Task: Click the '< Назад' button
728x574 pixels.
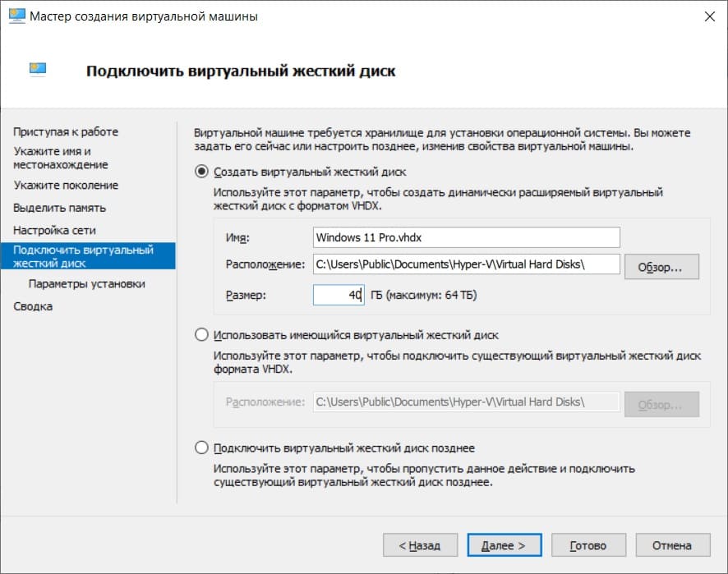Action: tap(419, 544)
